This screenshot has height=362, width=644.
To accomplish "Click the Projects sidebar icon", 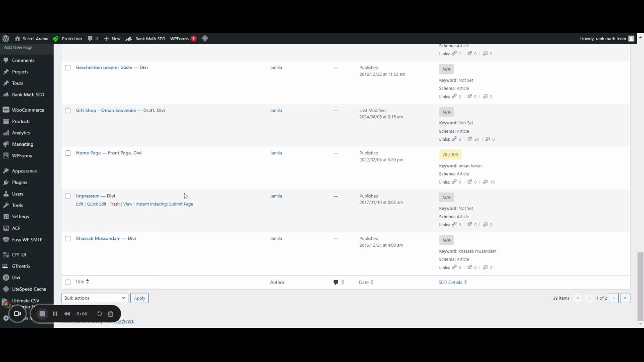I will click(6, 72).
